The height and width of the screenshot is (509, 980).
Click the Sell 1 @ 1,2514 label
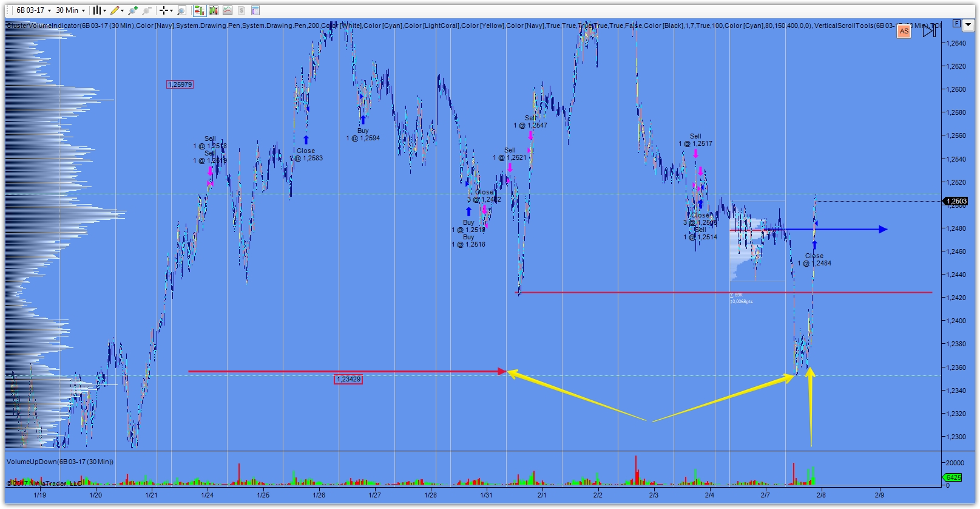700,233
